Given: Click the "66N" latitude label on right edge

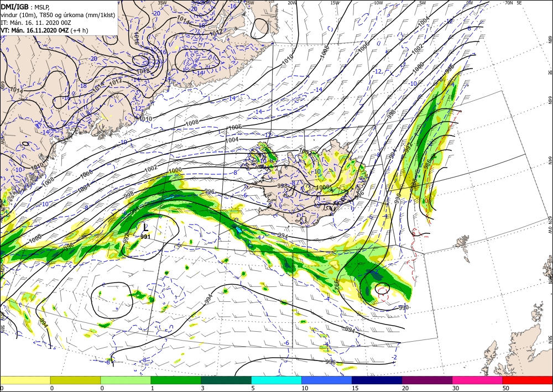Looking at the screenshot, I should 550,100.
